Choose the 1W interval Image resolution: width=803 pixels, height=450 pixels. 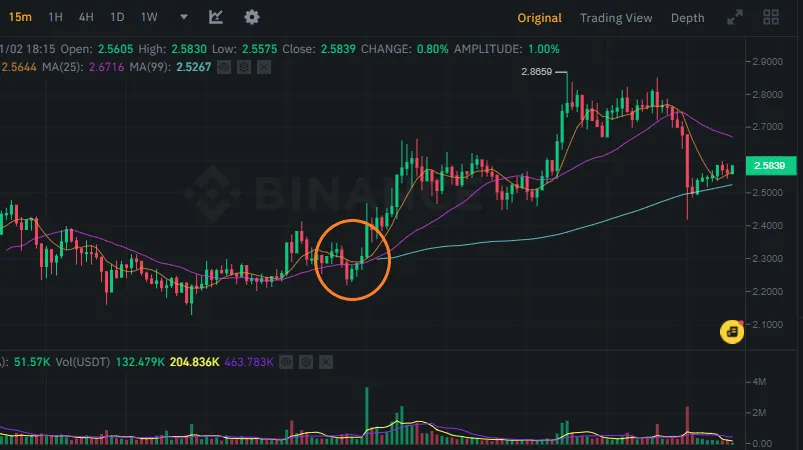pos(149,17)
